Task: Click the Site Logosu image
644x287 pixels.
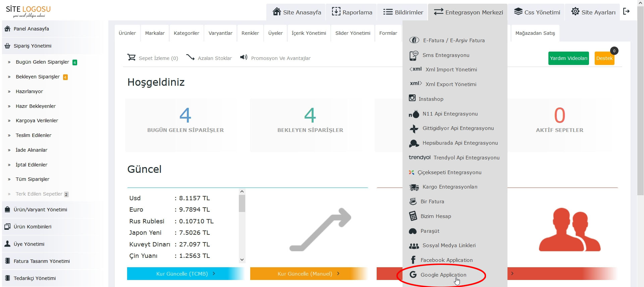Action: (x=29, y=11)
